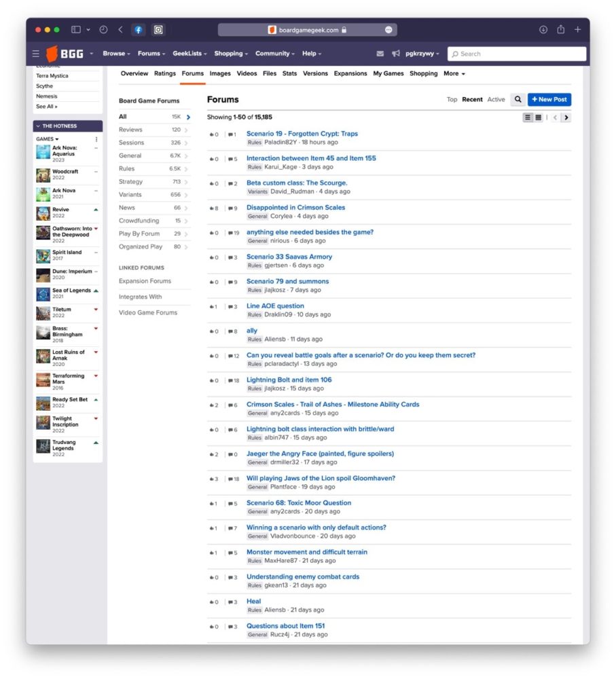Viewport: 616px width, 679px height.
Task: Select Rules forum category
Action: [x=153, y=169]
